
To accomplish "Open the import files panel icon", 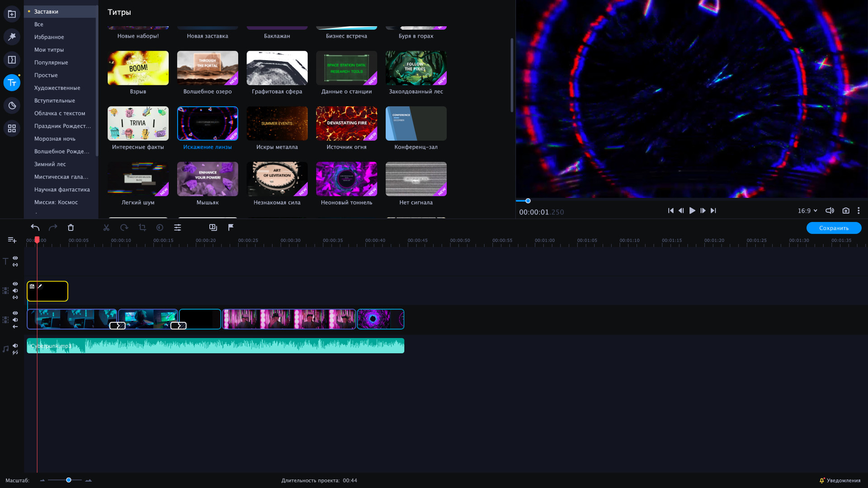I will (12, 14).
